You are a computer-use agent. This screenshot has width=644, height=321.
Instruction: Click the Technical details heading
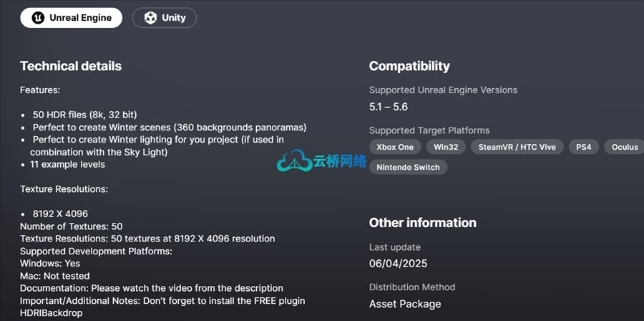tap(71, 66)
